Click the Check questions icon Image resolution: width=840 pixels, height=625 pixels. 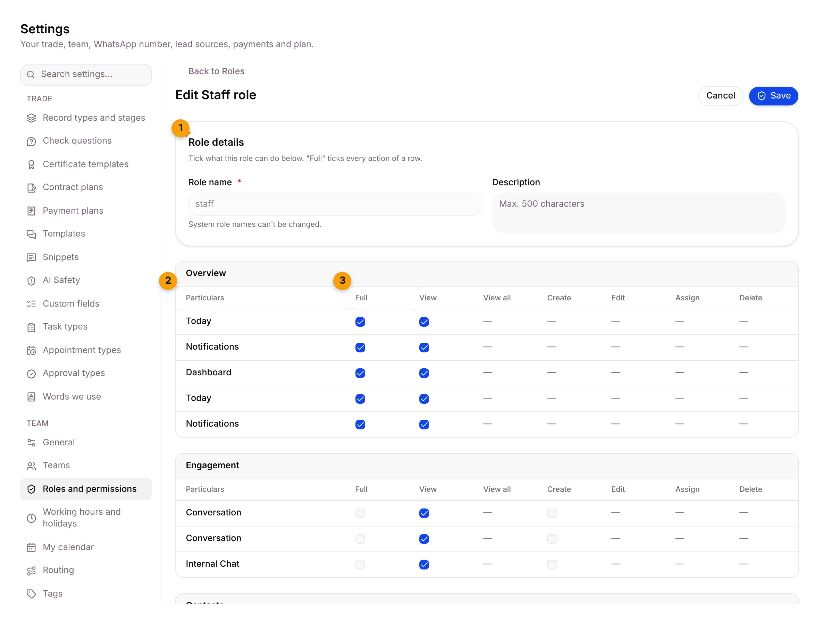32,141
